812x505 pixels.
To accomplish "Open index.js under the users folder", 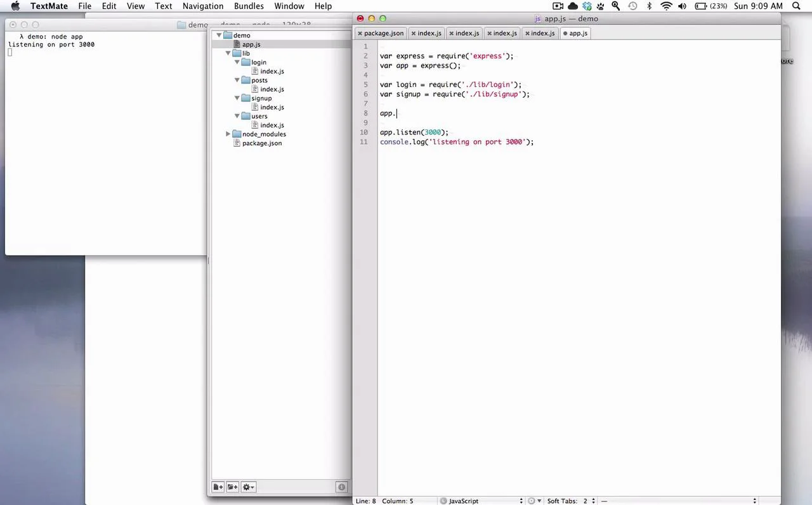I will click(x=272, y=125).
